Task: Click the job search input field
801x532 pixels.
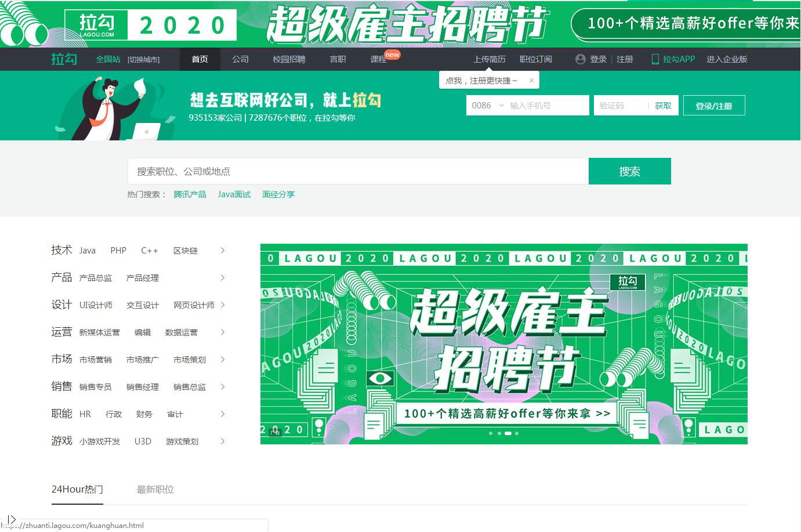Action: point(358,171)
